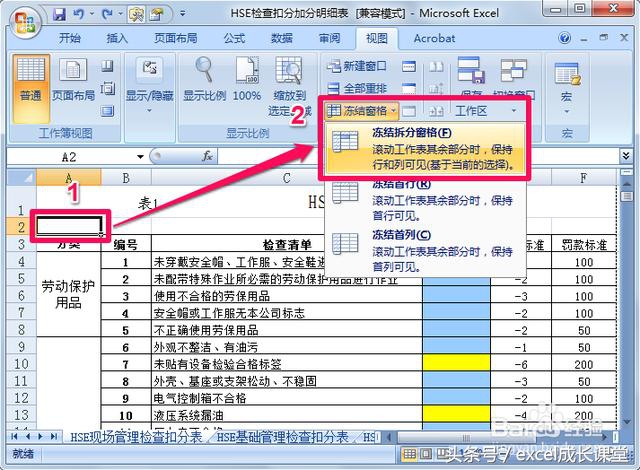Click the yellow cell in row 7

coord(456,365)
